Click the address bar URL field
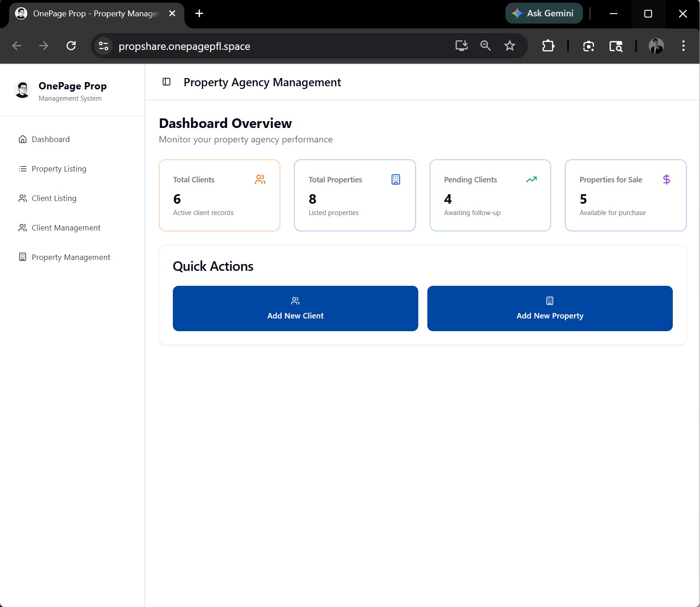Image resolution: width=700 pixels, height=607 pixels. pos(272,46)
